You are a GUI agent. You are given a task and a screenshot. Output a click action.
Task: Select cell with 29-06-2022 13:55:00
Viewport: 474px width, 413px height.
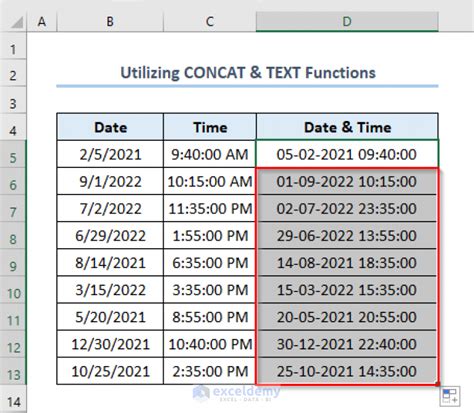[x=347, y=235]
